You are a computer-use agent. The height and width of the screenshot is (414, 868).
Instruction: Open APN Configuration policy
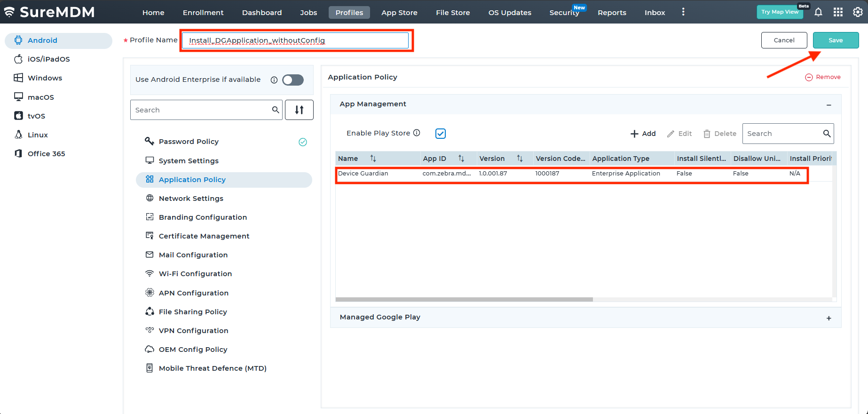pyautogui.click(x=224, y=293)
